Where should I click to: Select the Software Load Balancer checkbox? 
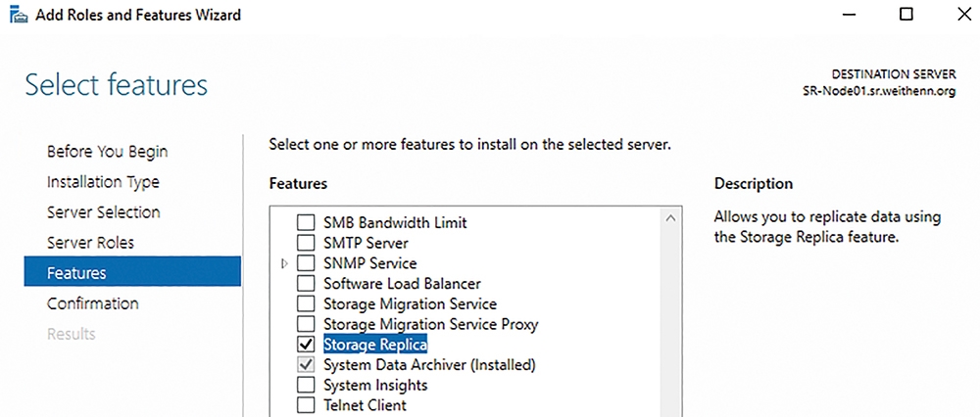coord(306,284)
